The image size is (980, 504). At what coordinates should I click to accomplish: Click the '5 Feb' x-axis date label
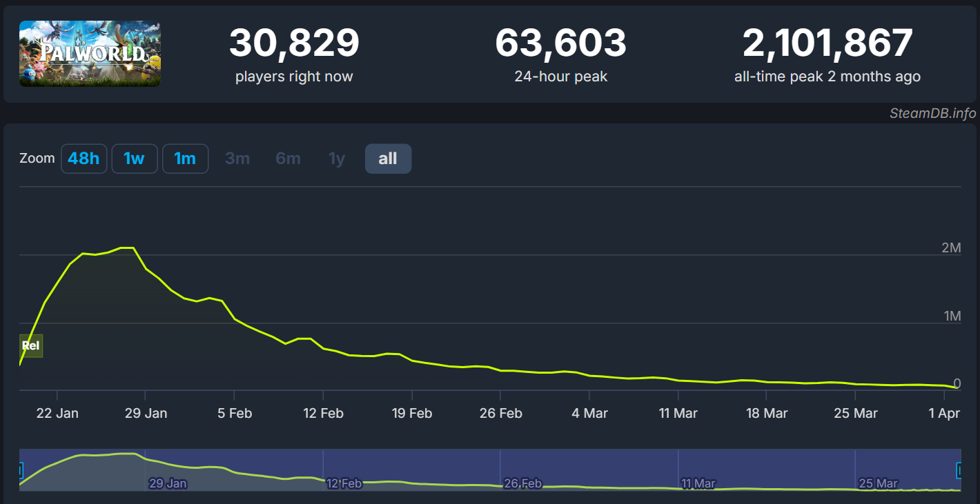(x=235, y=413)
